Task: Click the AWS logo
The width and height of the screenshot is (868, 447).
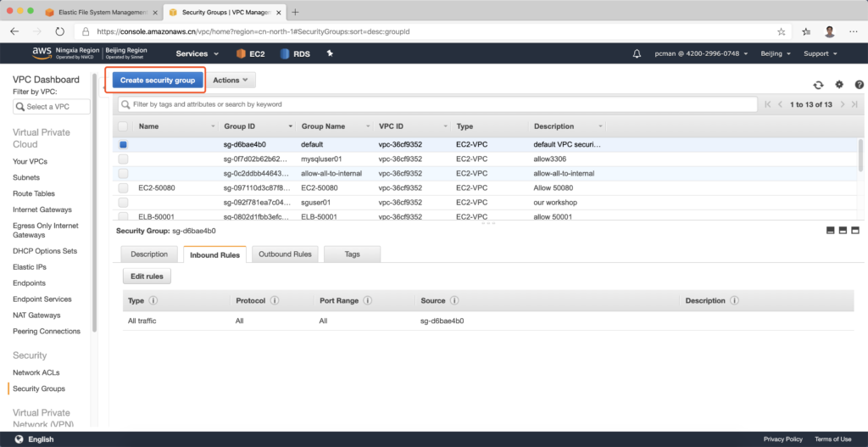Action: (x=42, y=53)
